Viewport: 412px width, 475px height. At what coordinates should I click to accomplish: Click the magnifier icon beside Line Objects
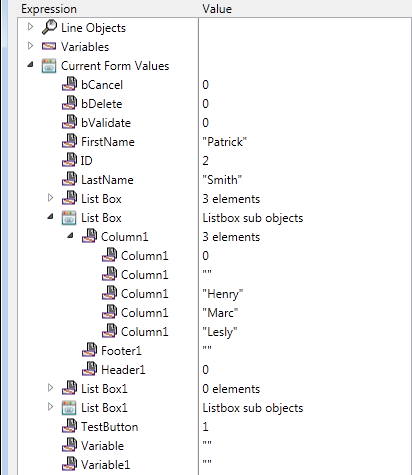pos(49,27)
